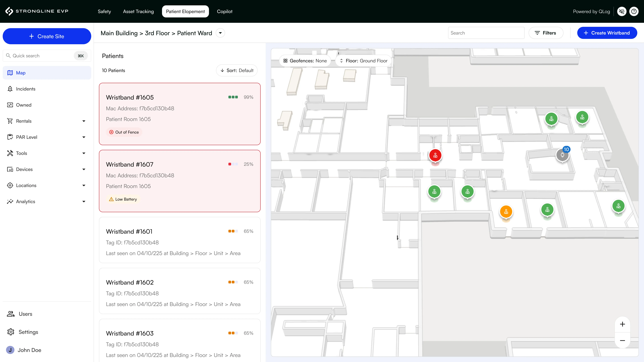This screenshot has height=362, width=644.
Task: Expand the Analytics submenu arrow
Action: click(84, 202)
